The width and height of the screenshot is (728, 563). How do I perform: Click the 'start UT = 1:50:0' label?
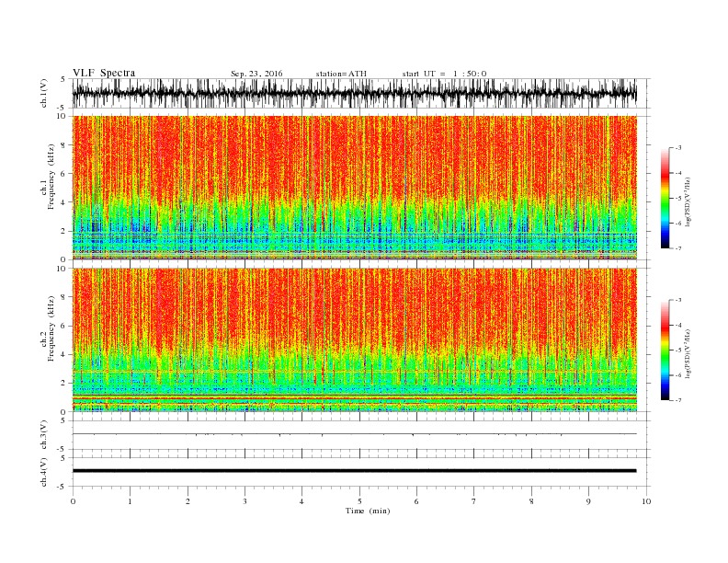point(444,74)
